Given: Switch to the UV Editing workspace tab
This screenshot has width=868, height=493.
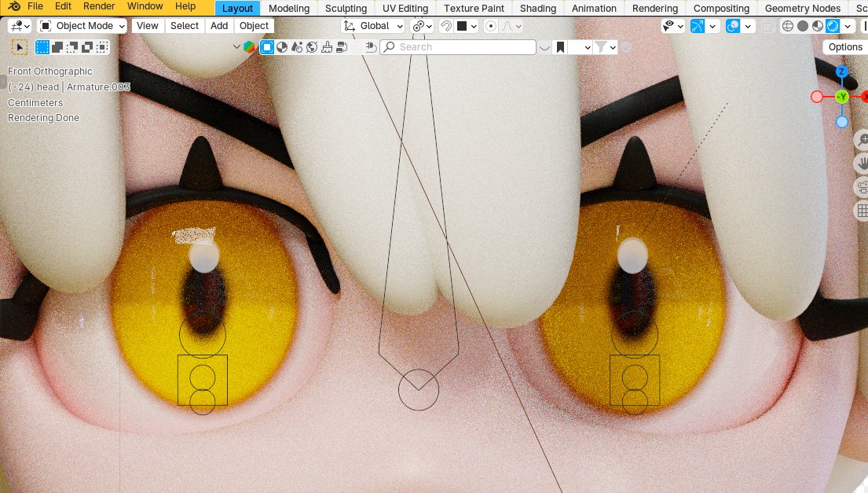Looking at the screenshot, I should click(405, 9).
